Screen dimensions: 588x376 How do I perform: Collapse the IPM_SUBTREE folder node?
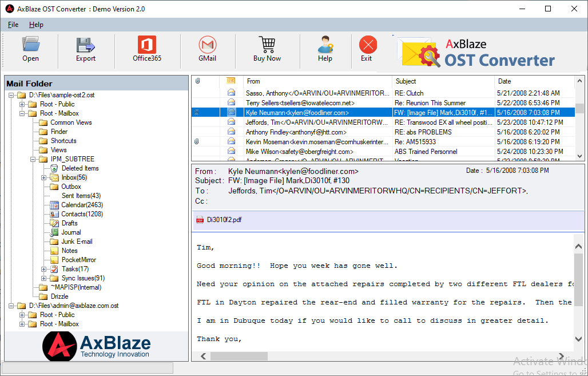click(x=33, y=160)
